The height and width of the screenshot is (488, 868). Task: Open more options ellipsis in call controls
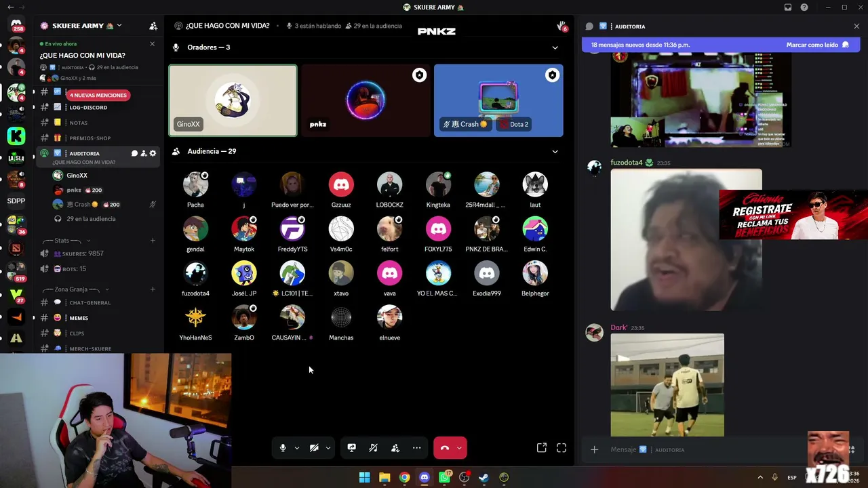point(417,448)
